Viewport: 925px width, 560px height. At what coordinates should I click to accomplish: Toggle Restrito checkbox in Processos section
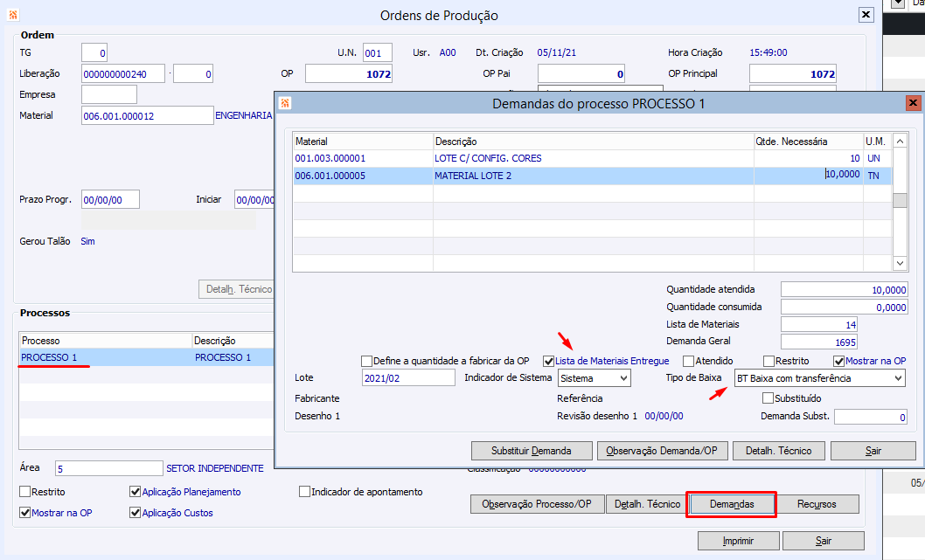pos(24,491)
